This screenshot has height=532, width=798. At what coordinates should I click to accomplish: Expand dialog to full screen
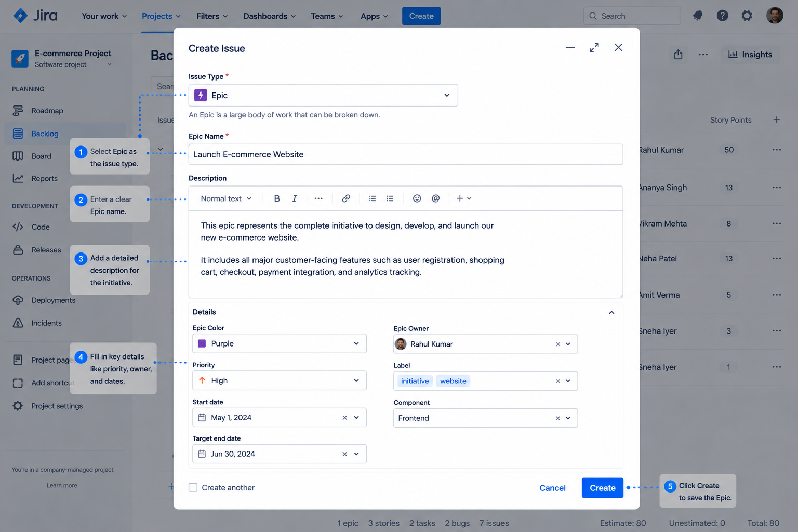pyautogui.click(x=594, y=47)
